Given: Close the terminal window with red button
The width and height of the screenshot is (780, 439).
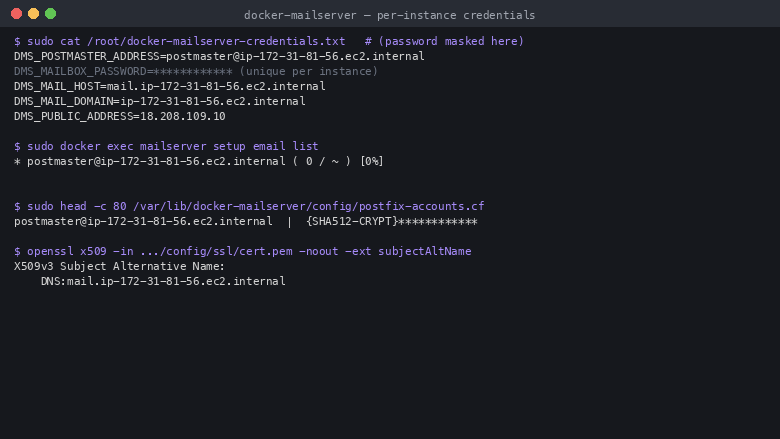Looking at the screenshot, I should coord(16,14).
